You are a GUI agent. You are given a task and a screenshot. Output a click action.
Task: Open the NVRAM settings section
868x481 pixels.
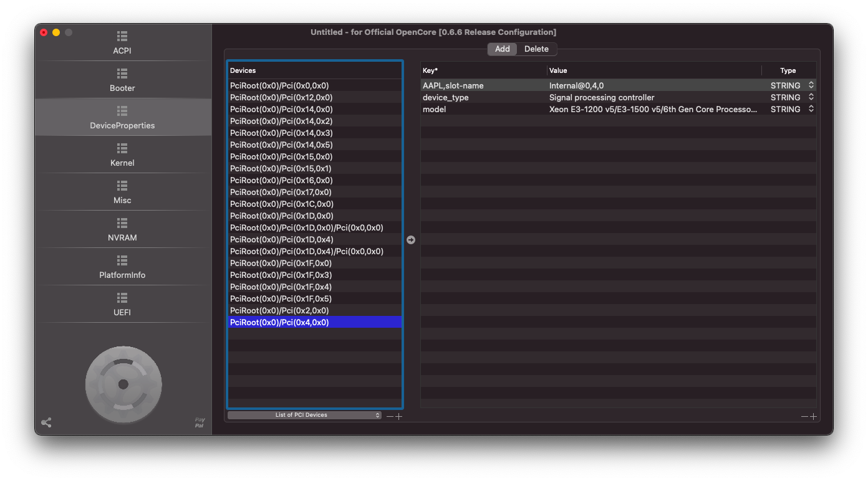pyautogui.click(x=122, y=229)
